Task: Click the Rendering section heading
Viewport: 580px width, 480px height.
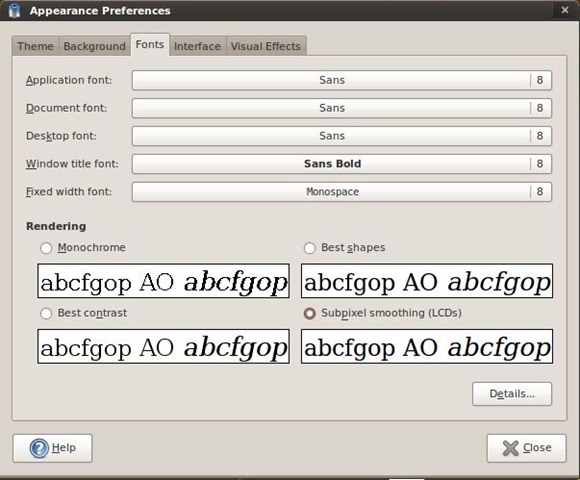Action: 56,226
